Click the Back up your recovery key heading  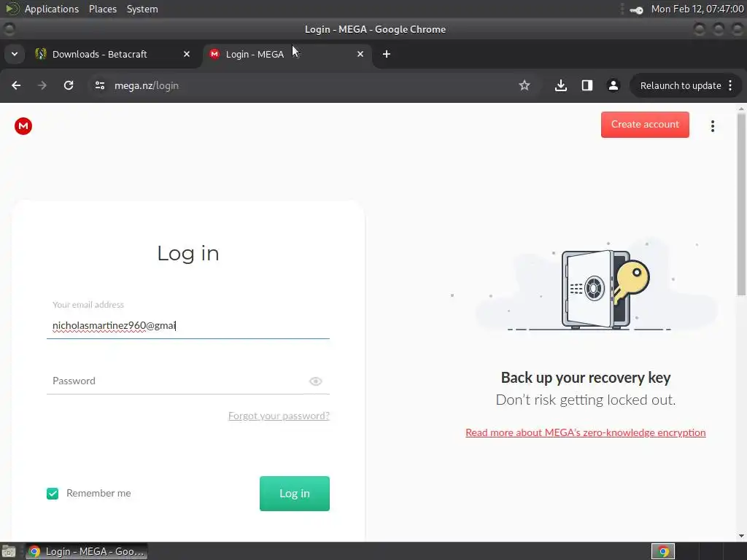tap(586, 378)
